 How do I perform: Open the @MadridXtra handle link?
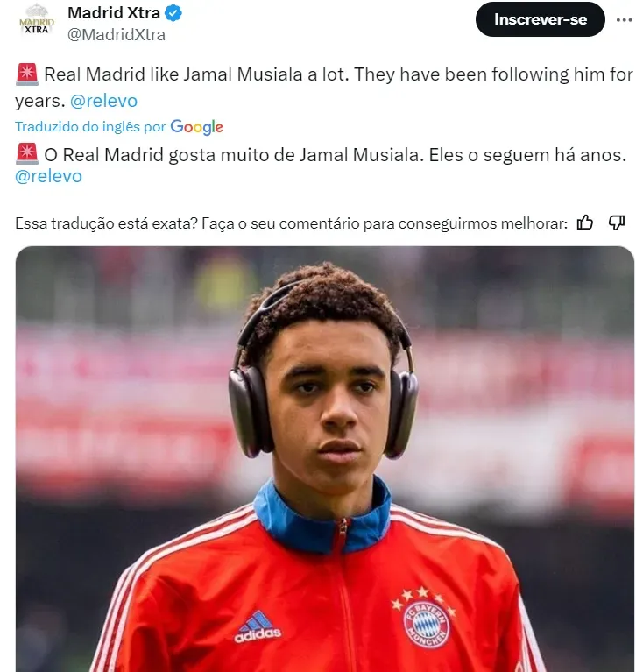pyautogui.click(x=117, y=35)
